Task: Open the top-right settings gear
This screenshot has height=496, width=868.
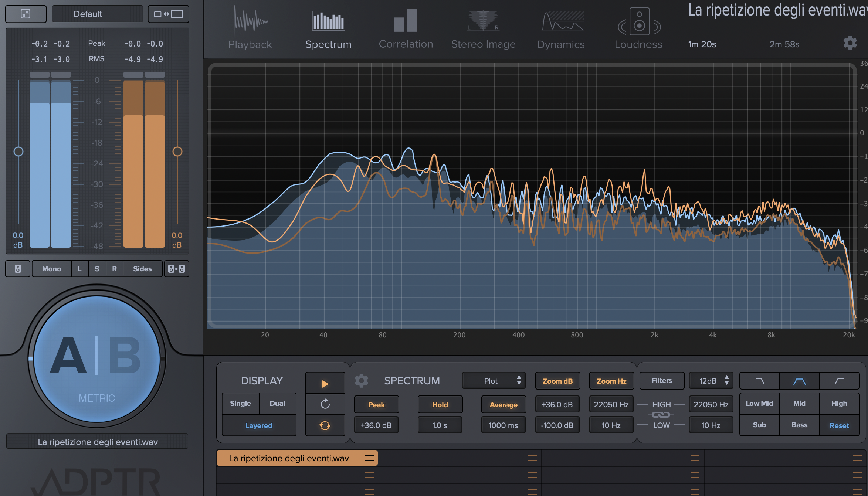Action: point(850,43)
